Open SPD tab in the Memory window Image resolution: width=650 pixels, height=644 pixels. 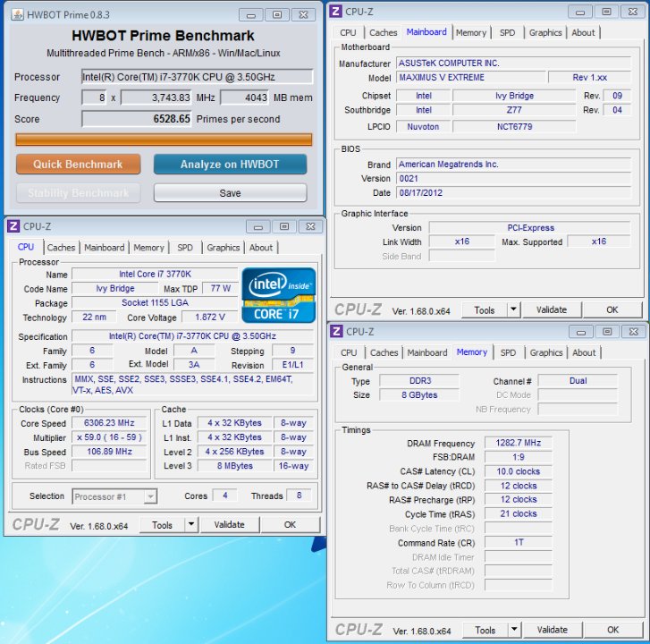(x=508, y=353)
